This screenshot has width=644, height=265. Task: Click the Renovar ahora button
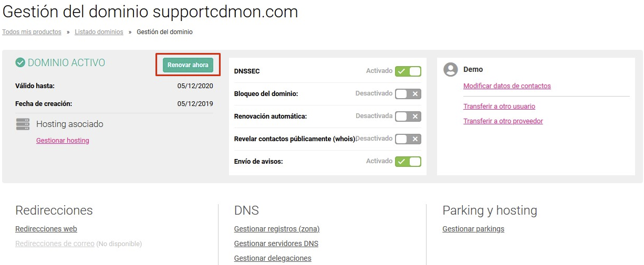coord(188,65)
